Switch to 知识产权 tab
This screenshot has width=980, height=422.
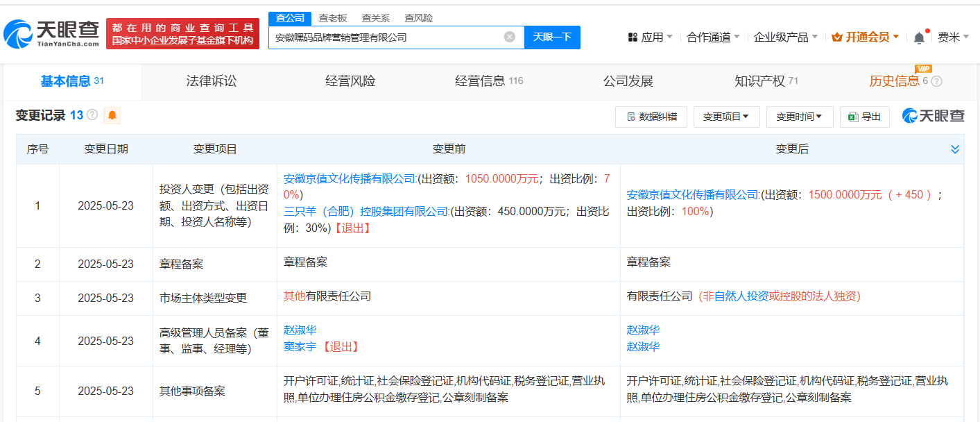coord(766,81)
